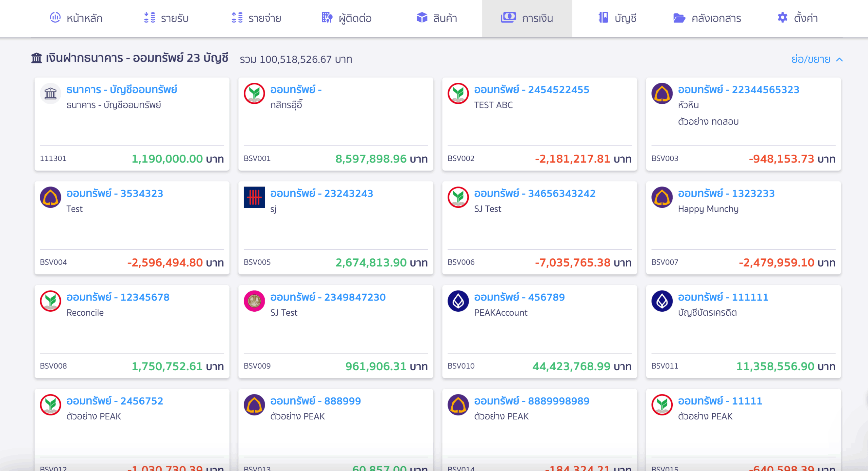Go to the รายรับ income tab

pyautogui.click(x=166, y=18)
